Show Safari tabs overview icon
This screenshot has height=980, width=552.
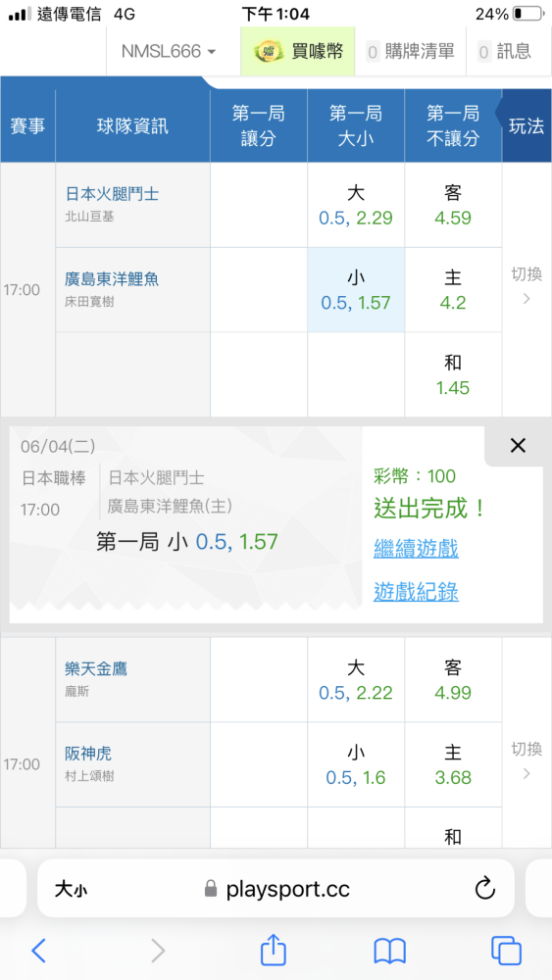pos(506,951)
